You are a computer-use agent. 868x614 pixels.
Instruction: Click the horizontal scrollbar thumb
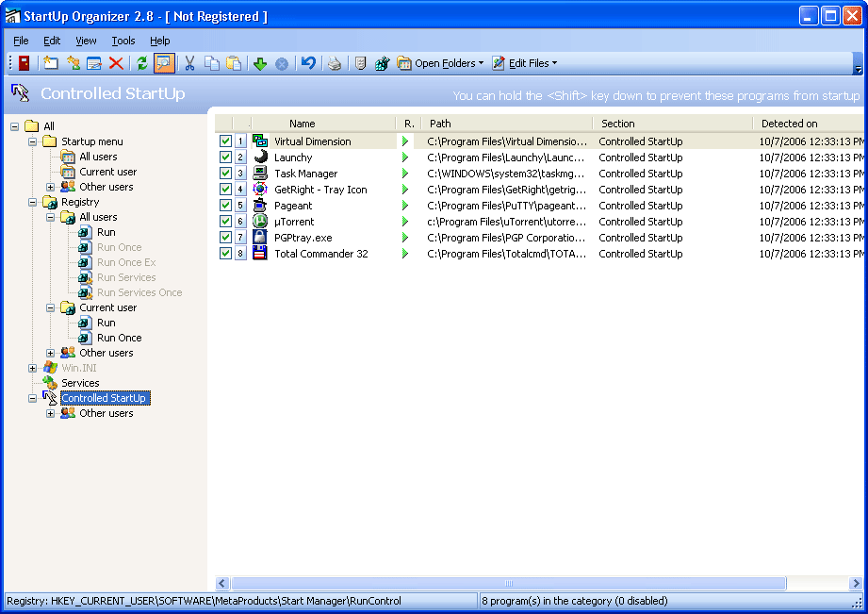click(x=509, y=583)
